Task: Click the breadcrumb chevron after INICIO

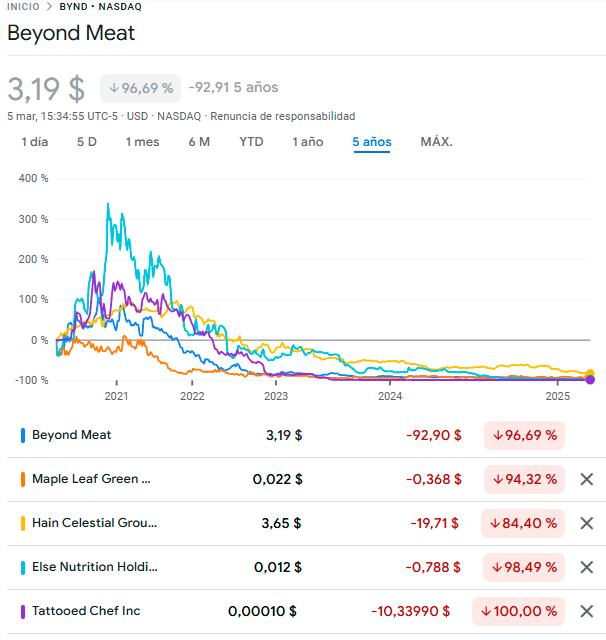Action: pyautogui.click(x=48, y=6)
